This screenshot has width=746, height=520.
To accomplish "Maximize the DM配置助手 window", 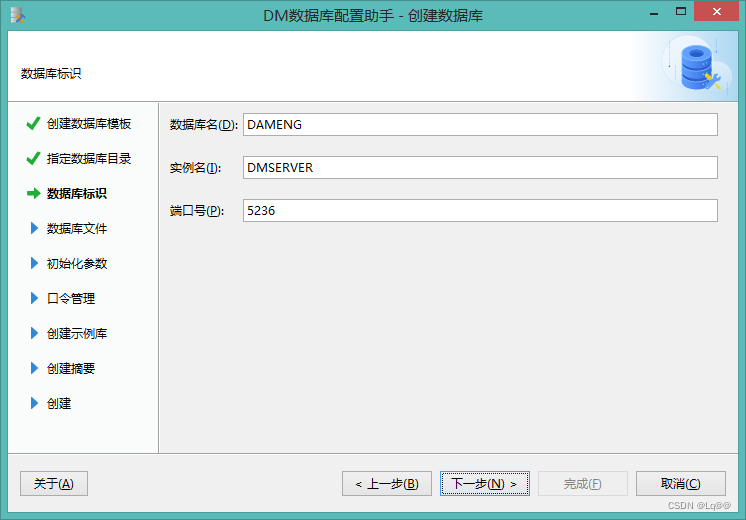I will click(681, 12).
